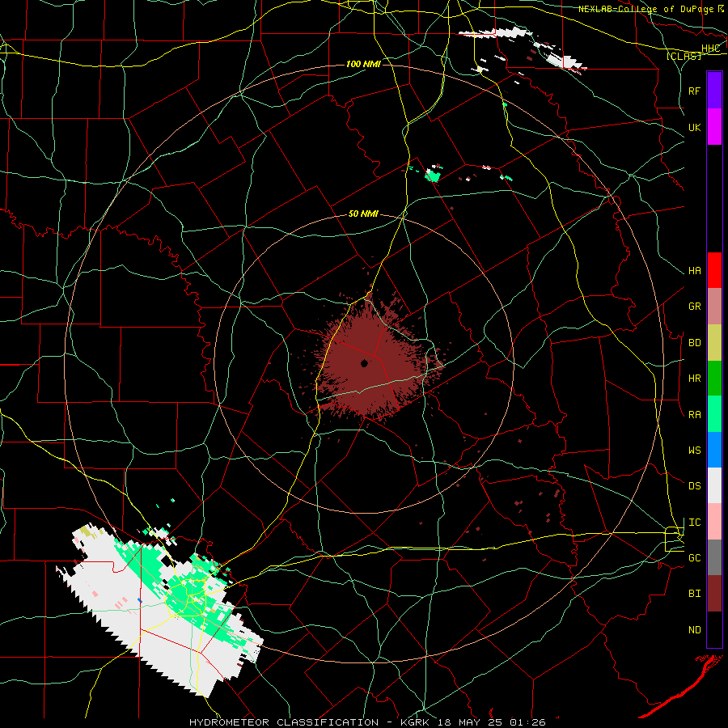Click the 'WS' legend label
Screen dimensions: 728x728
pos(694,451)
